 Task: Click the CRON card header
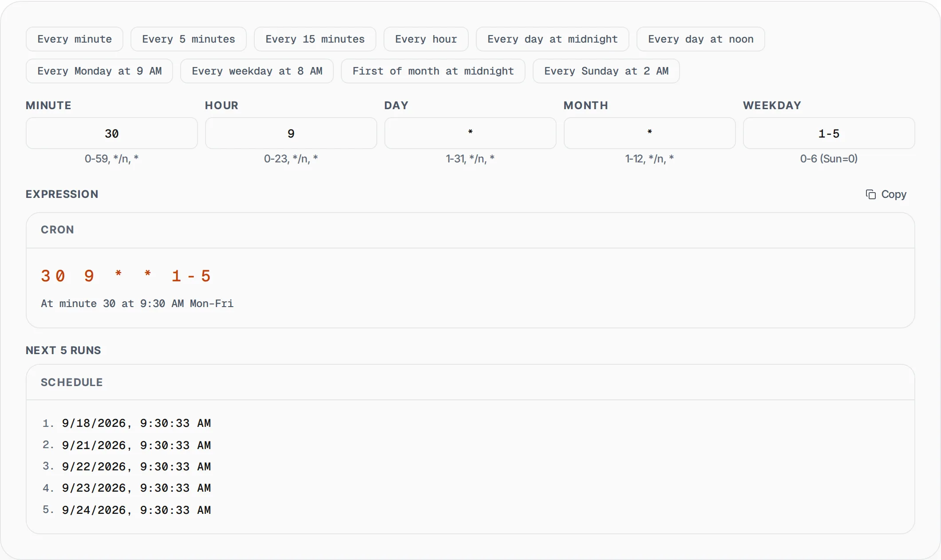(470, 230)
